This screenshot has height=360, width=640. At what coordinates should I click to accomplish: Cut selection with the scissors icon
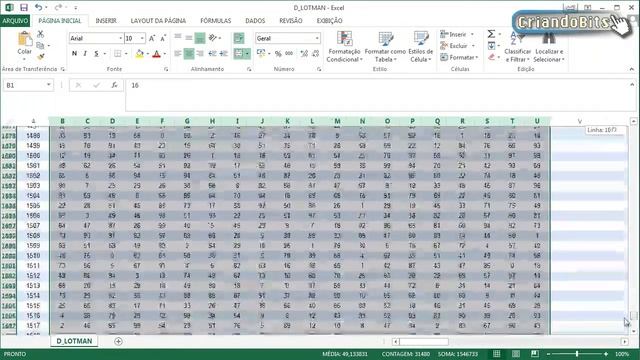(40, 34)
